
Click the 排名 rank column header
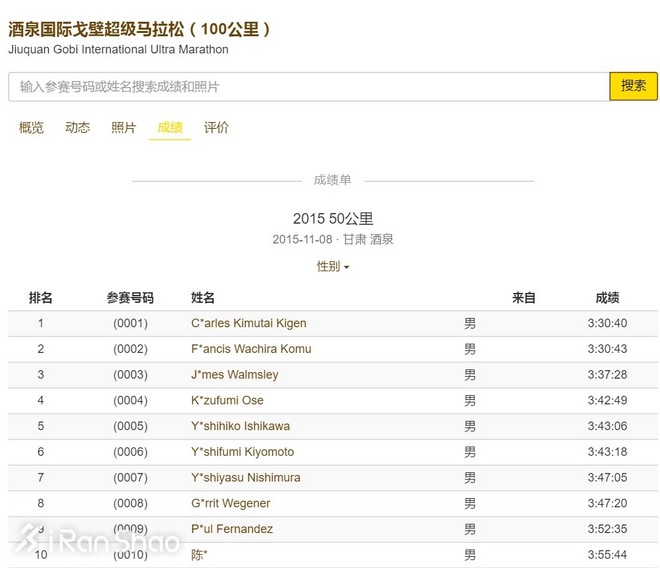[41, 298]
